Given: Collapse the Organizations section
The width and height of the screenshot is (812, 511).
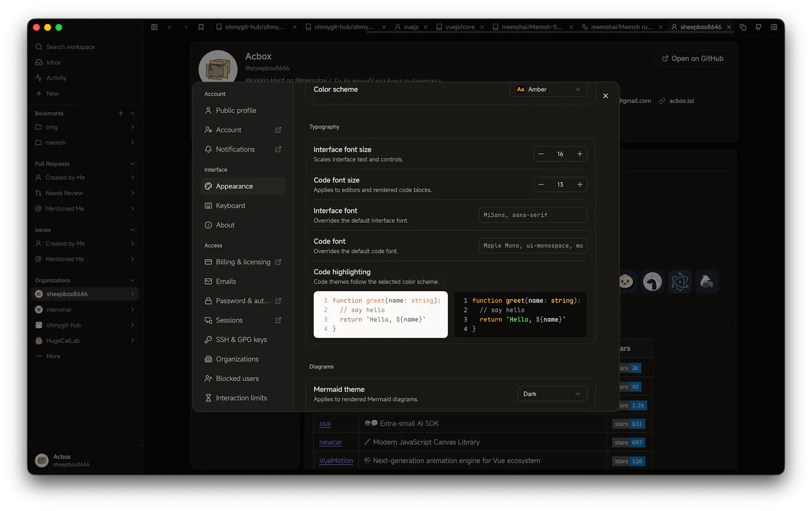Looking at the screenshot, I should 132,280.
